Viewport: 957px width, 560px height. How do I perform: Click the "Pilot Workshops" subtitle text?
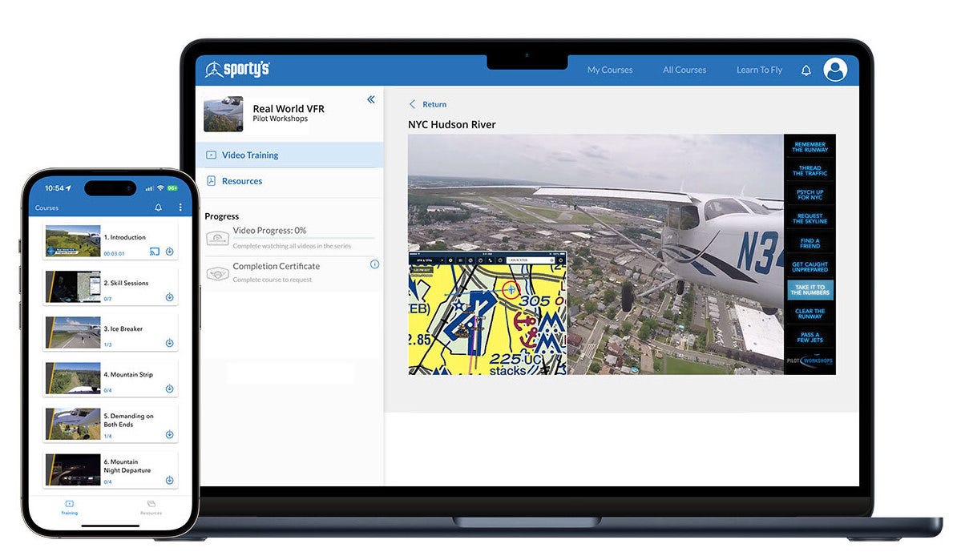(x=281, y=119)
